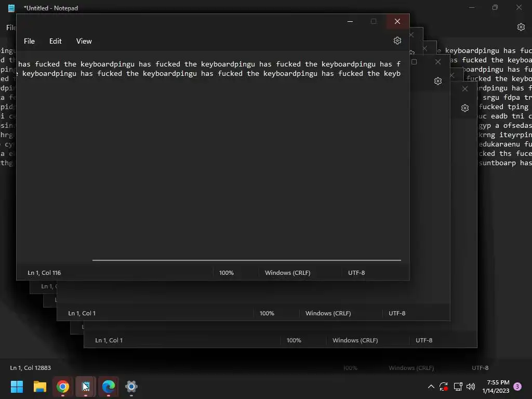Open the network tray icon
The image size is (532, 399).
pyautogui.click(x=458, y=387)
